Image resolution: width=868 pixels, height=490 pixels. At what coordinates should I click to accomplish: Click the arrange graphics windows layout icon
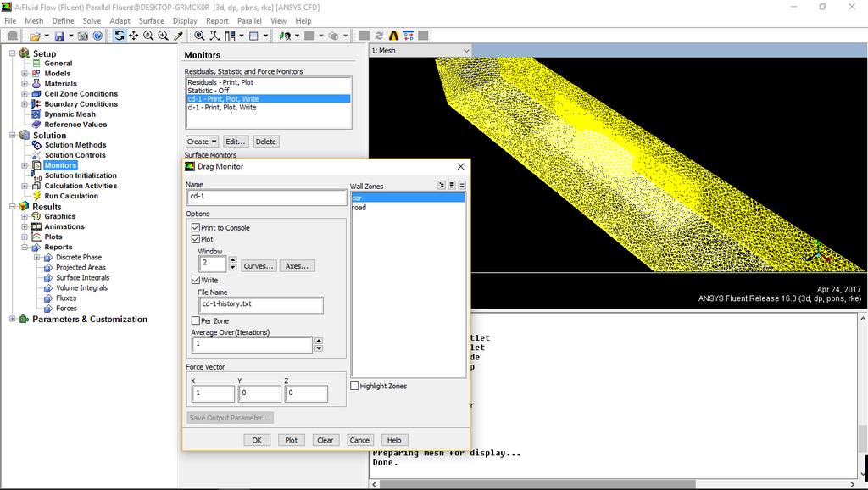tap(231, 36)
